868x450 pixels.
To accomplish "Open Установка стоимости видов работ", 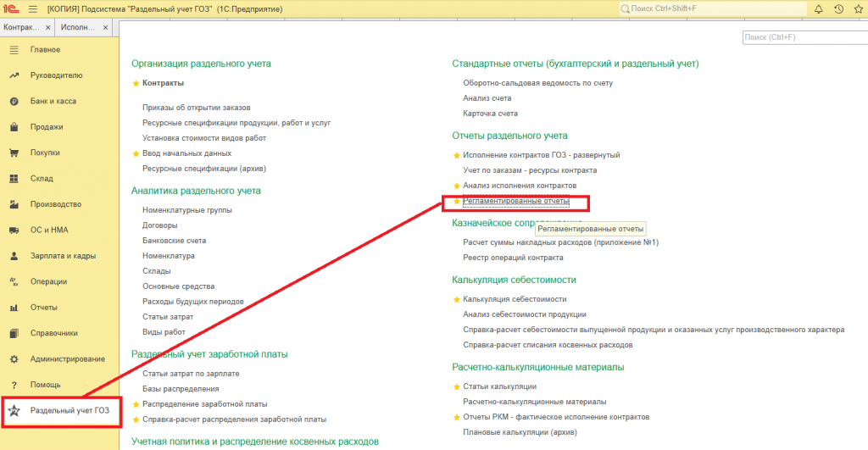I will click(204, 138).
